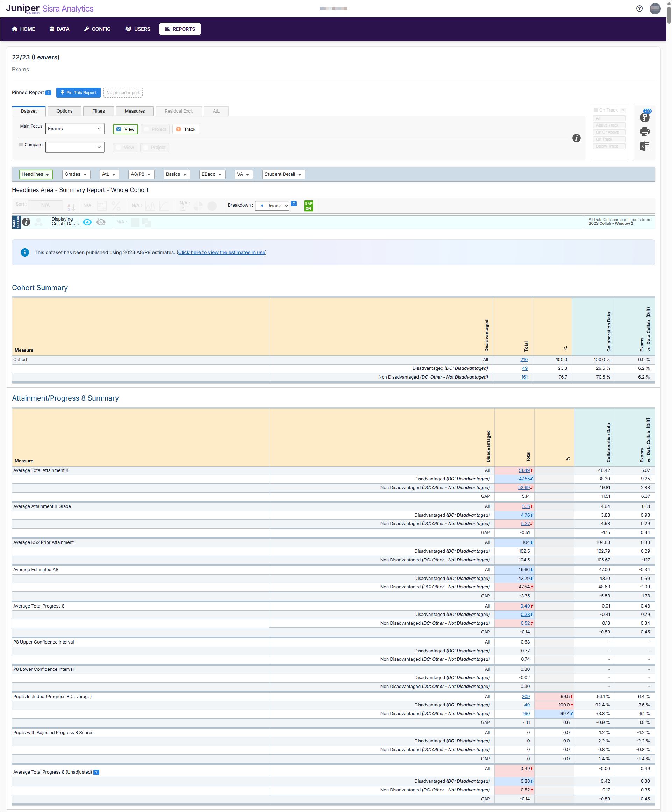The height and width of the screenshot is (812, 672).
Task: Enable the Compare checkbox
Action: pyautogui.click(x=21, y=145)
